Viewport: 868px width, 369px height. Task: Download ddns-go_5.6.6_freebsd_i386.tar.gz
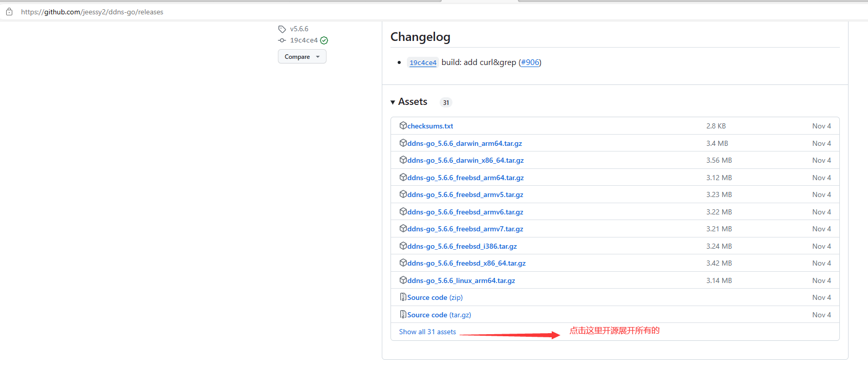point(462,246)
